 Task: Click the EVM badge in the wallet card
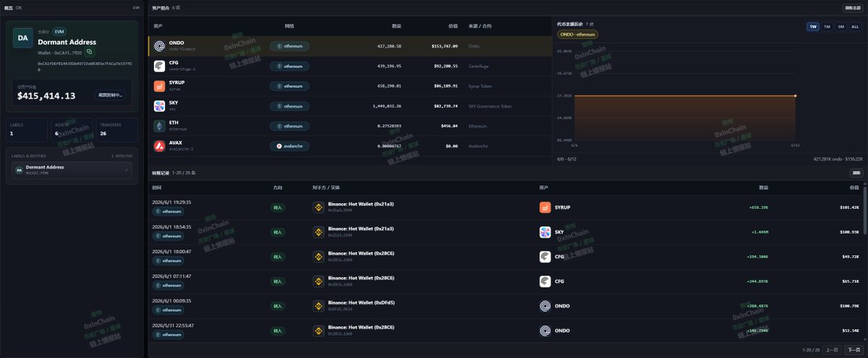tap(59, 32)
